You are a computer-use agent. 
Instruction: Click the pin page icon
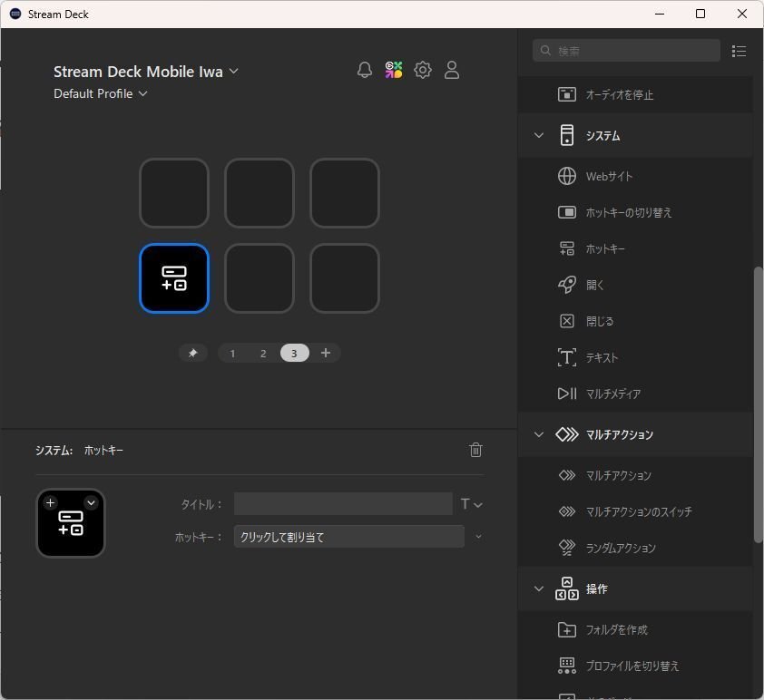[193, 353]
